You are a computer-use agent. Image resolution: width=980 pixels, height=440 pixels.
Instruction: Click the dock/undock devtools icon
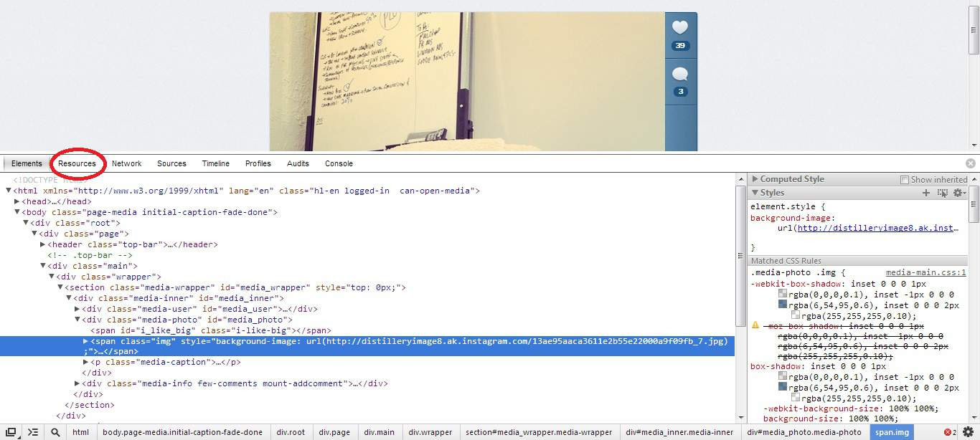pos(11,432)
